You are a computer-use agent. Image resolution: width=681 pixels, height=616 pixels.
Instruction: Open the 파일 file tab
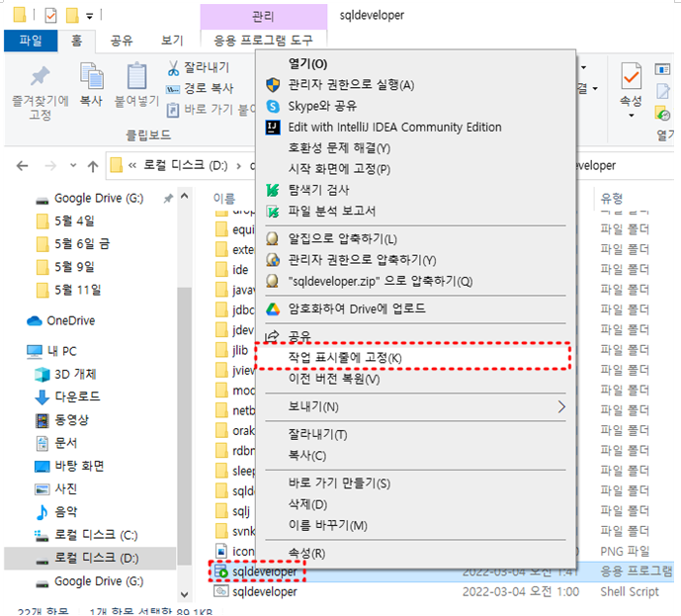click(31, 41)
